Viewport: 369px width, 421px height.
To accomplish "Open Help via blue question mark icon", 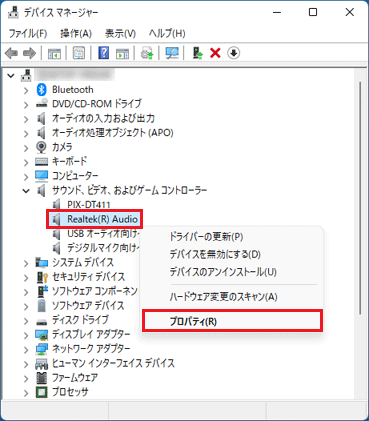I will tap(104, 53).
